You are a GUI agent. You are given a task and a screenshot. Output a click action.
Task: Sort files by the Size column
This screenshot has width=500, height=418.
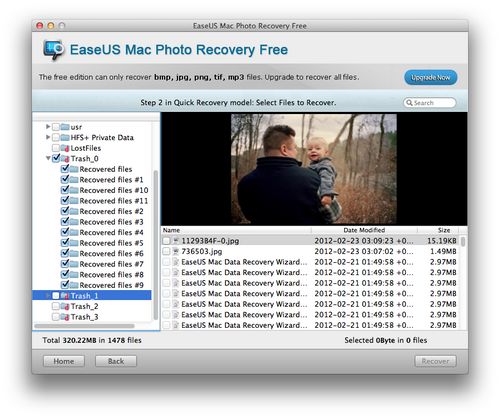[x=438, y=230]
